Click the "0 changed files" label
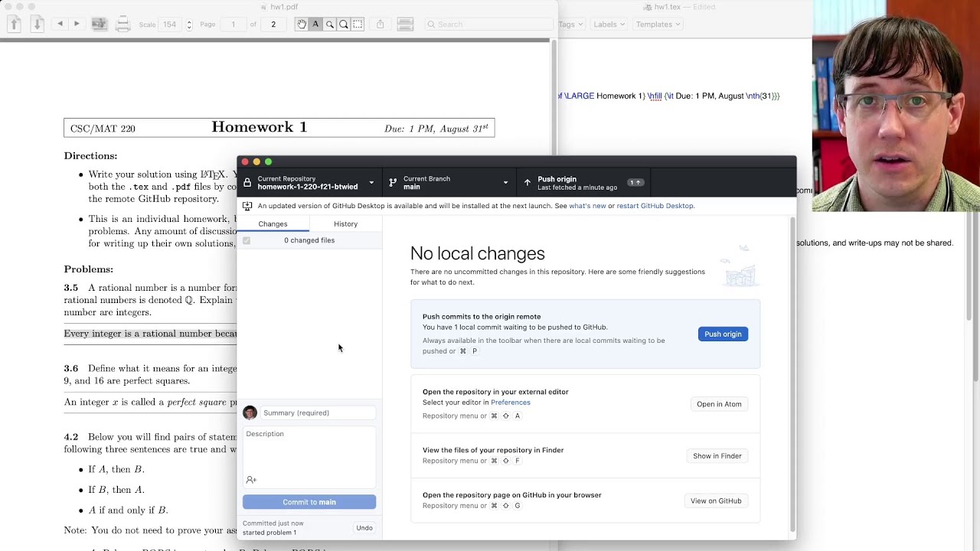 (x=309, y=240)
